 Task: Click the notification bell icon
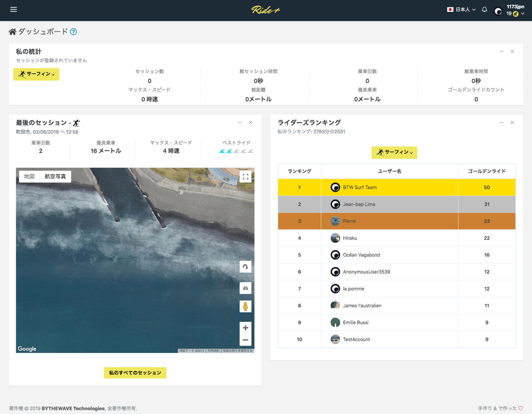(484, 10)
